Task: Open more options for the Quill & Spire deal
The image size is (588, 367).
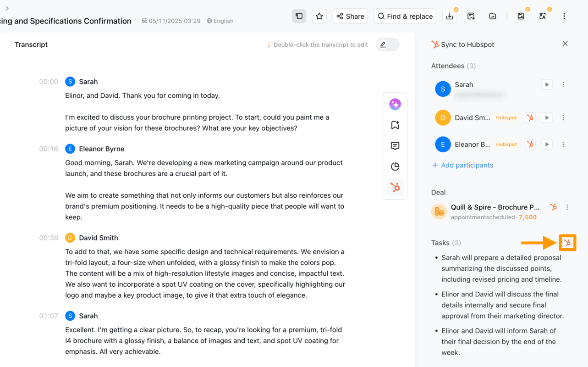Action: 567,207
